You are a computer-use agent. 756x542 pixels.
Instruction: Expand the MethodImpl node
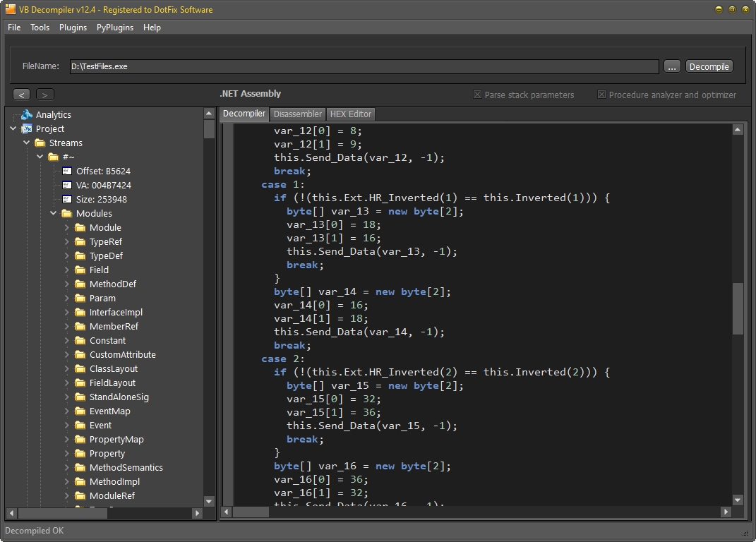pos(67,482)
